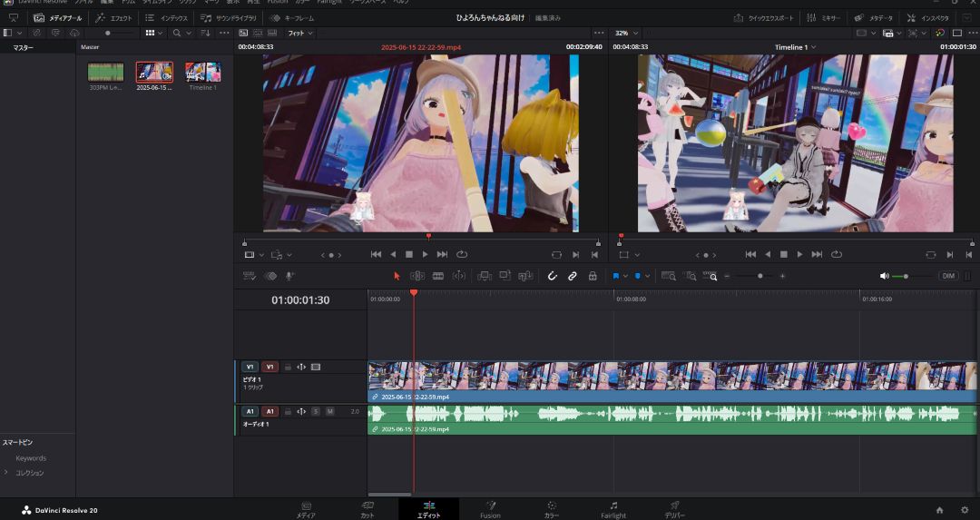Expand the Timeline 1 name dropdown
Screen dimensions: 980x520
pos(795,46)
